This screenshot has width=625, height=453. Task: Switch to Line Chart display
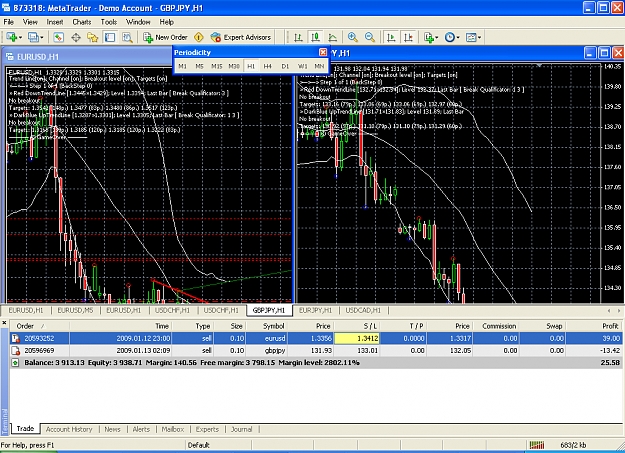pos(332,37)
